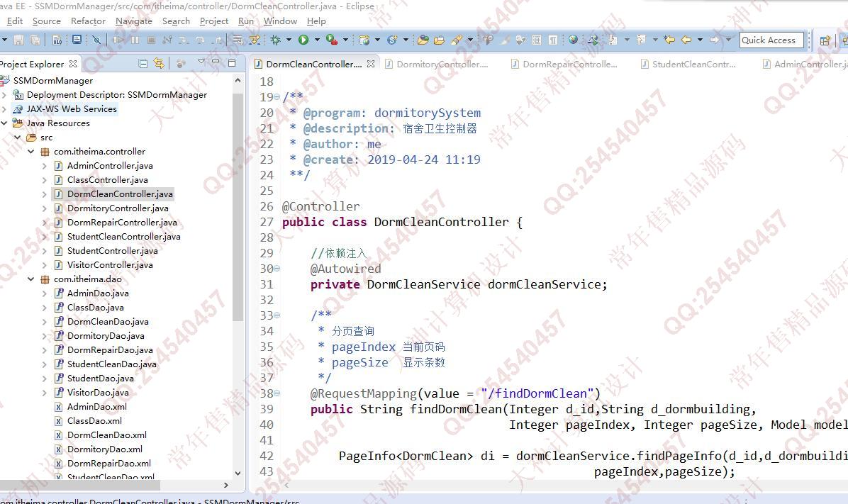This screenshot has width=848, height=504.
Task: Click the Search flashlight toolbar icon
Action: (457, 40)
